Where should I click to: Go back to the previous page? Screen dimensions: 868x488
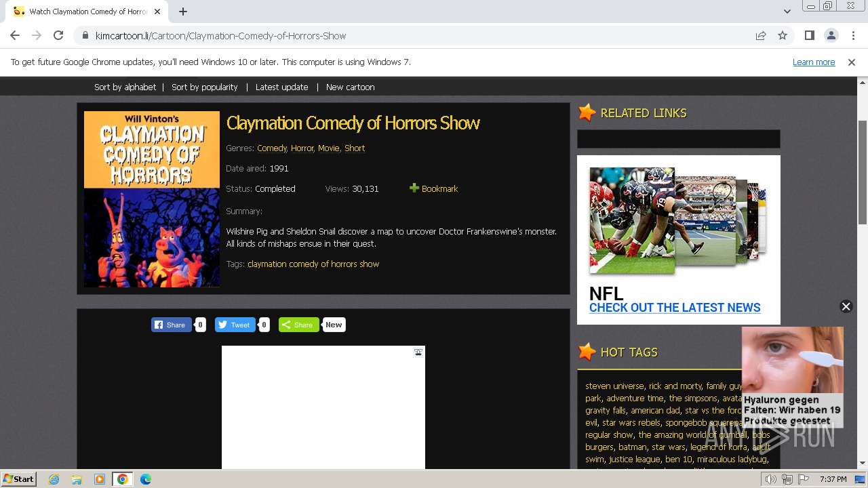pos(15,35)
